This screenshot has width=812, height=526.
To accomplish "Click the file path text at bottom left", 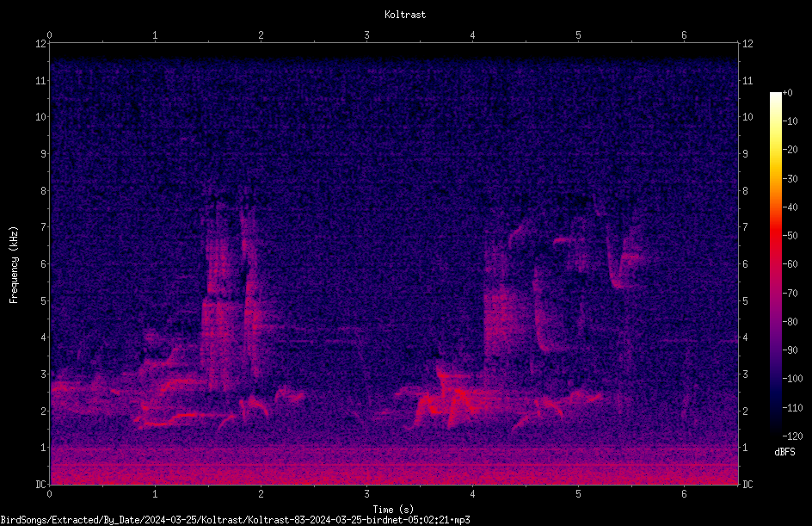I will (x=235, y=520).
